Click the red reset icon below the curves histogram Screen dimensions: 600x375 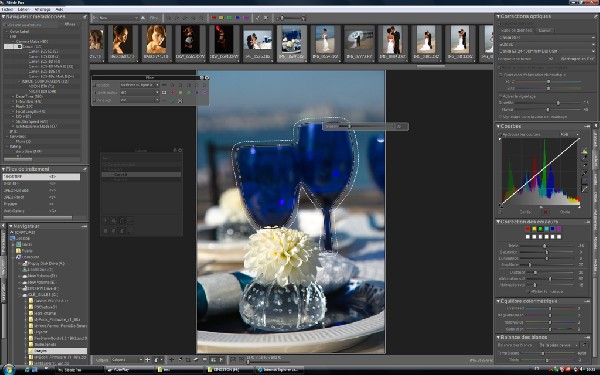pos(546,212)
